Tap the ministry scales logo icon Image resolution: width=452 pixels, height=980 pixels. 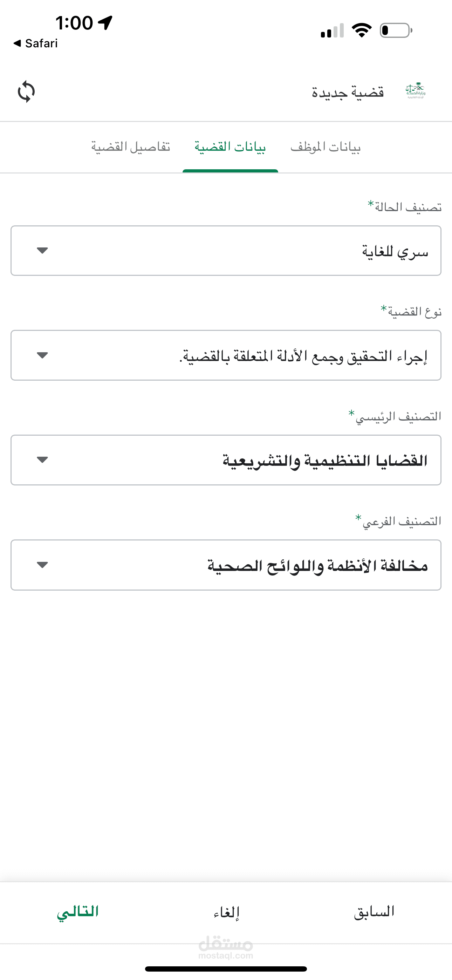[x=415, y=91]
